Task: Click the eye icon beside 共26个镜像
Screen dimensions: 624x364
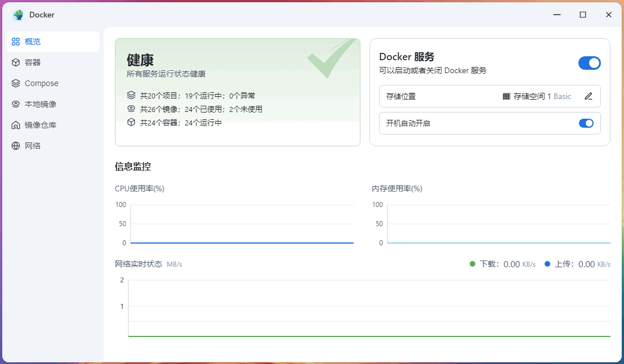Action: pos(131,109)
